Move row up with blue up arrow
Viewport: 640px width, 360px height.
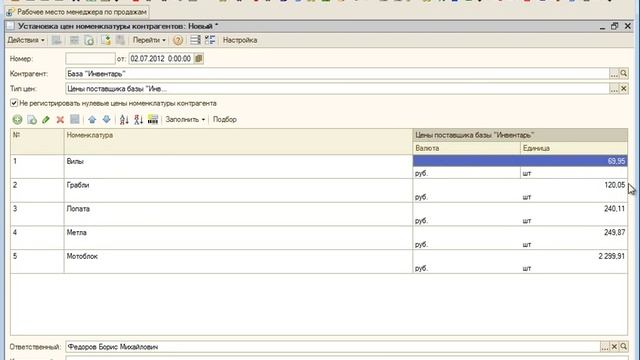[x=92, y=120]
